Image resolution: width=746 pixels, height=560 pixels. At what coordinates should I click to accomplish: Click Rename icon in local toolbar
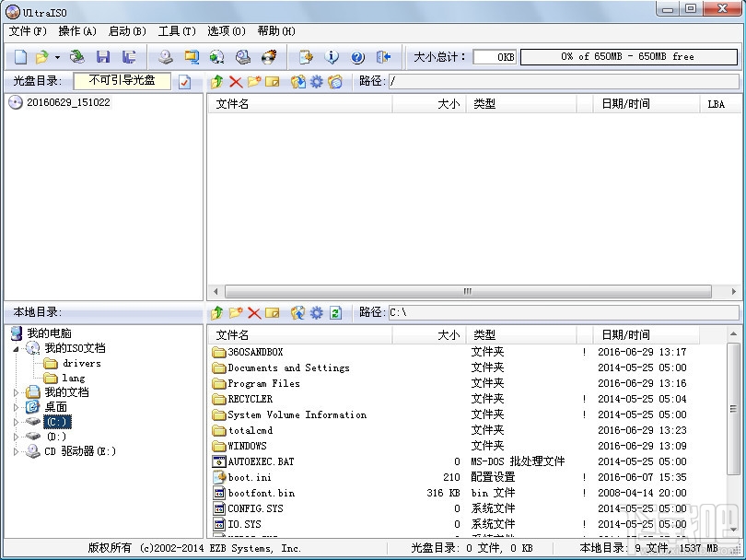[272, 312]
